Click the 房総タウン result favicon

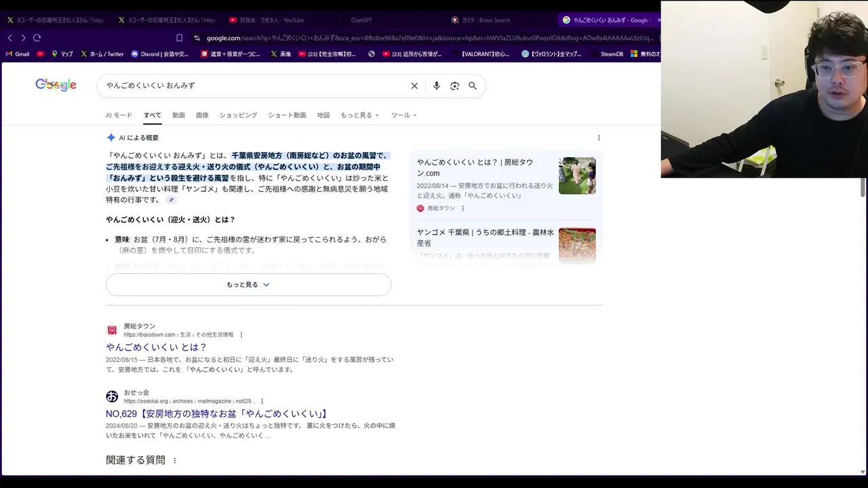tap(112, 330)
